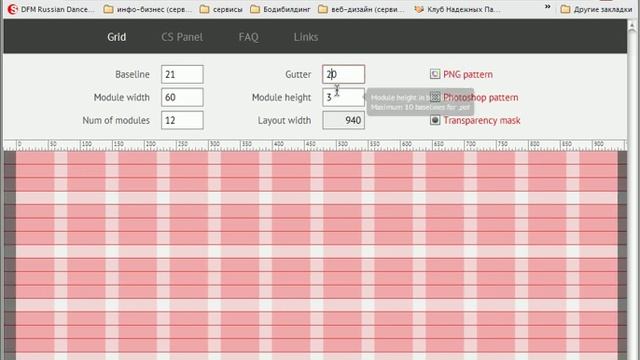Click the Module width input field

(182, 98)
